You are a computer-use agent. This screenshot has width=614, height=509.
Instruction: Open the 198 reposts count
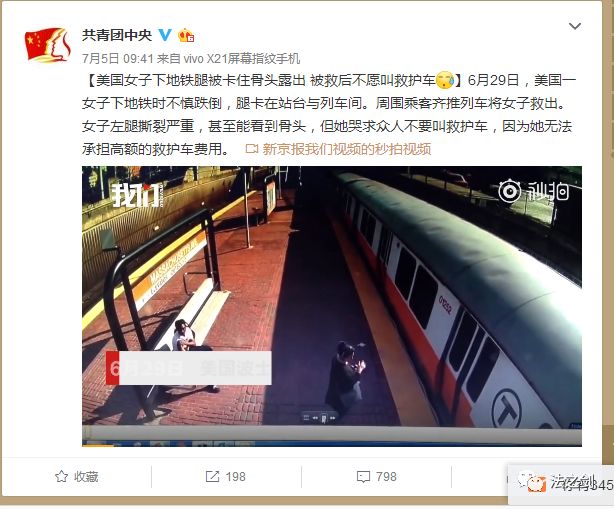point(236,477)
